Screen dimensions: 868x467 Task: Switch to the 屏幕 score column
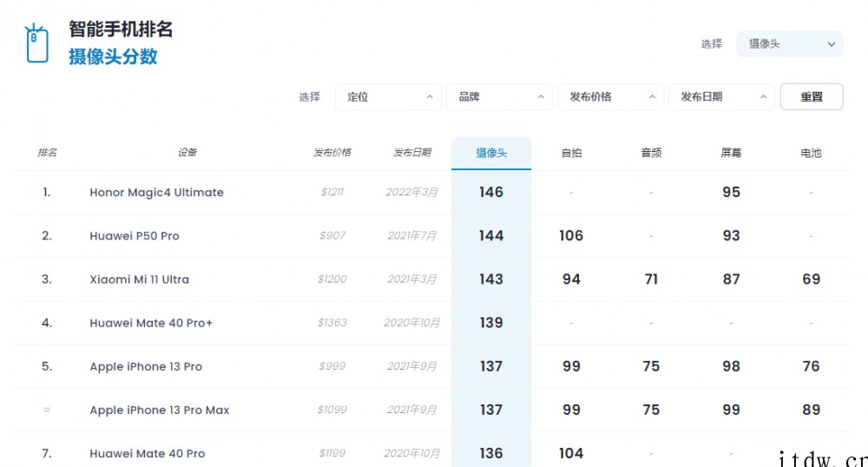[731, 154]
